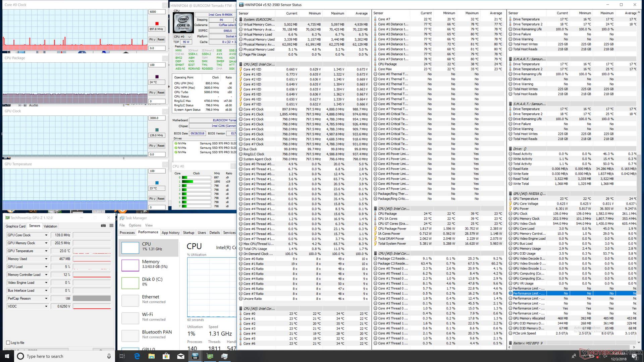The height and width of the screenshot is (362, 644).
Task: Launch Microsoft Edge from the taskbar
Action: [137, 356]
